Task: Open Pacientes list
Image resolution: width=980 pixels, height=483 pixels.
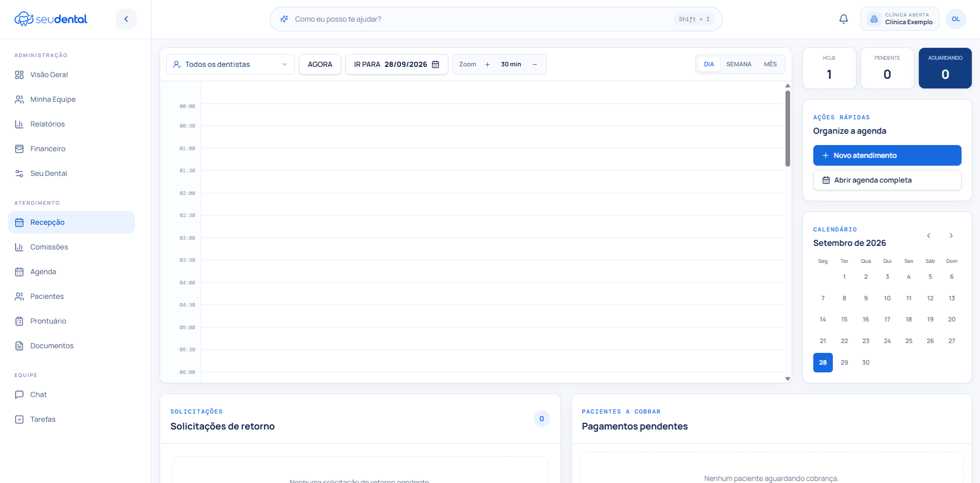Action: 72,296
